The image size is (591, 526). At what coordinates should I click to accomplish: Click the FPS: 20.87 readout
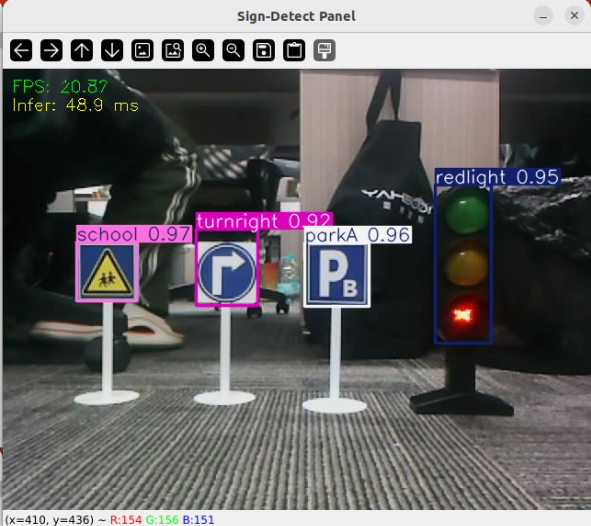[60, 87]
